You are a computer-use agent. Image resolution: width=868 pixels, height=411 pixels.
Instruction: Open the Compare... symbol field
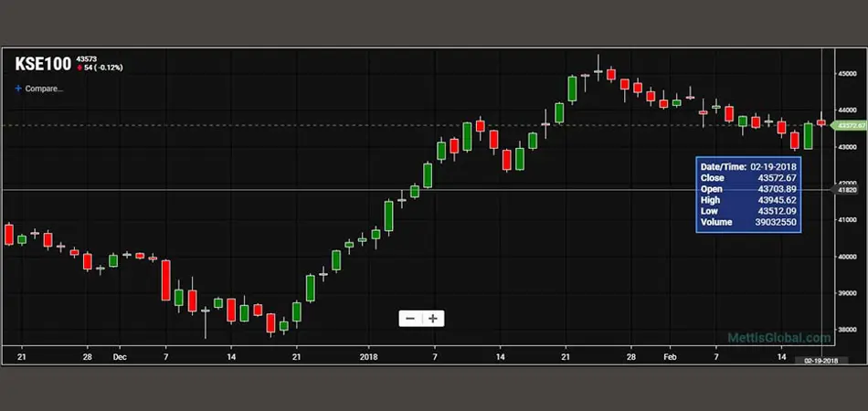pyautogui.click(x=44, y=89)
